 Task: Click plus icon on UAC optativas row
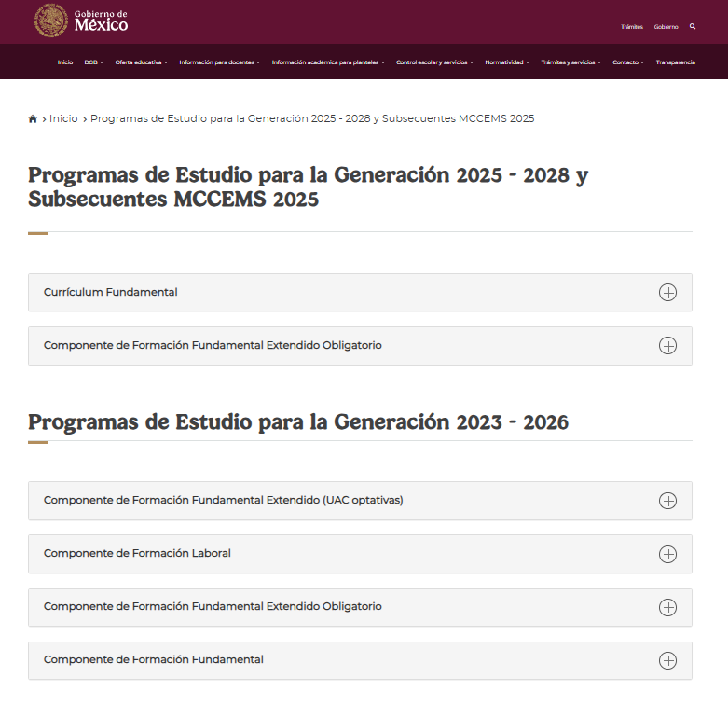[x=667, y=501]
